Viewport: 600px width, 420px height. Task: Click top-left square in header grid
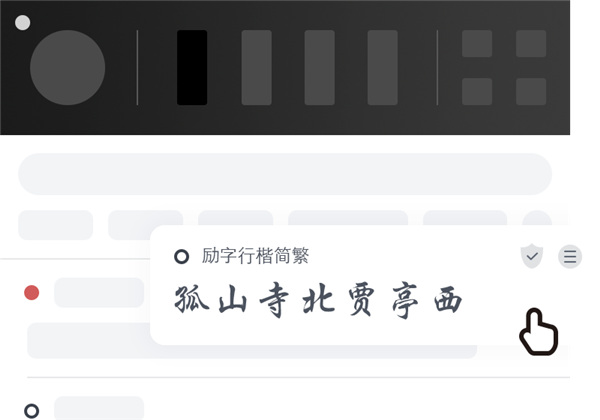coord(477,44)
